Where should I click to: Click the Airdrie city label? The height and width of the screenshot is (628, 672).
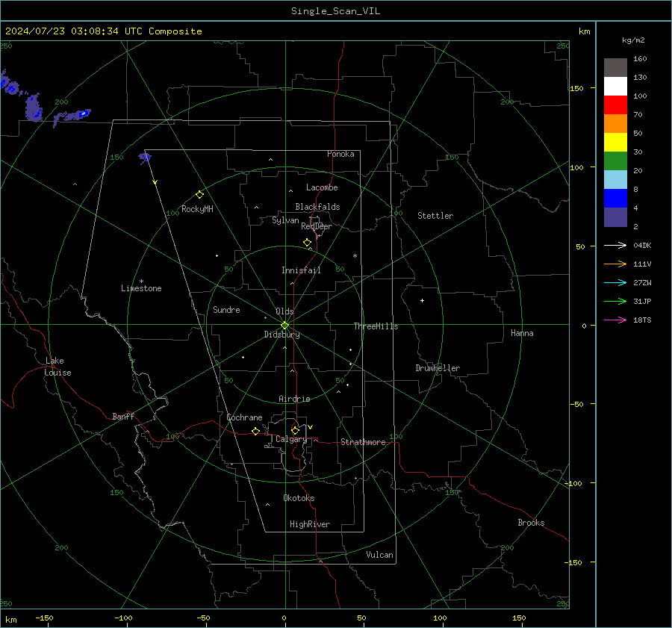click(294, 399)
